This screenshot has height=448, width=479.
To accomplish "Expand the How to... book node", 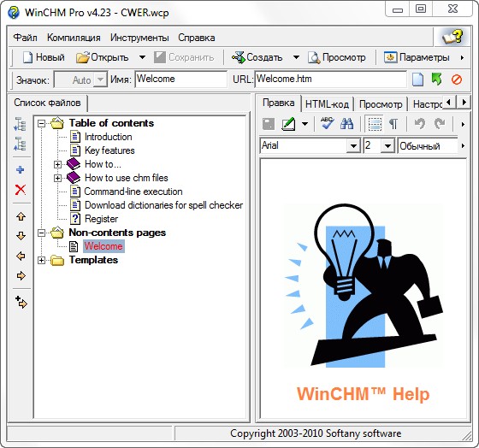I will coord(57,165).
